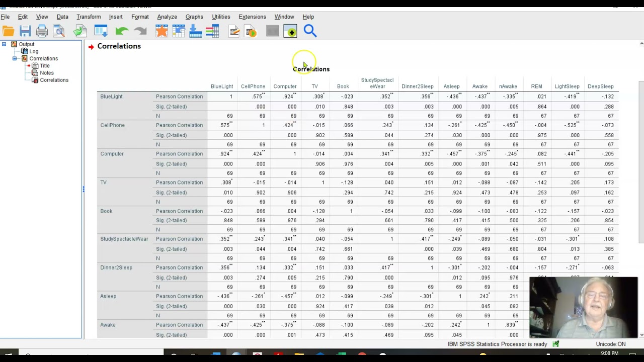
Task: Click the viewer scrollbar down arrow
Action: tap(641, 335)
